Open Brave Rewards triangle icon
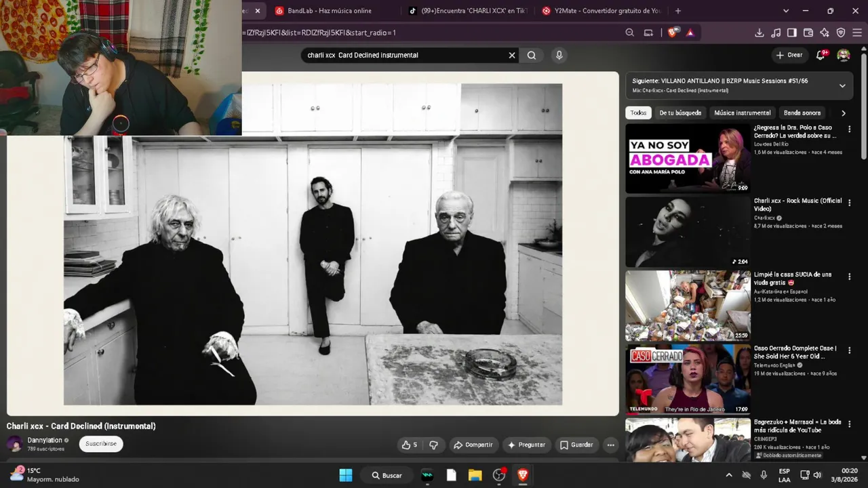 coord(690,33)
